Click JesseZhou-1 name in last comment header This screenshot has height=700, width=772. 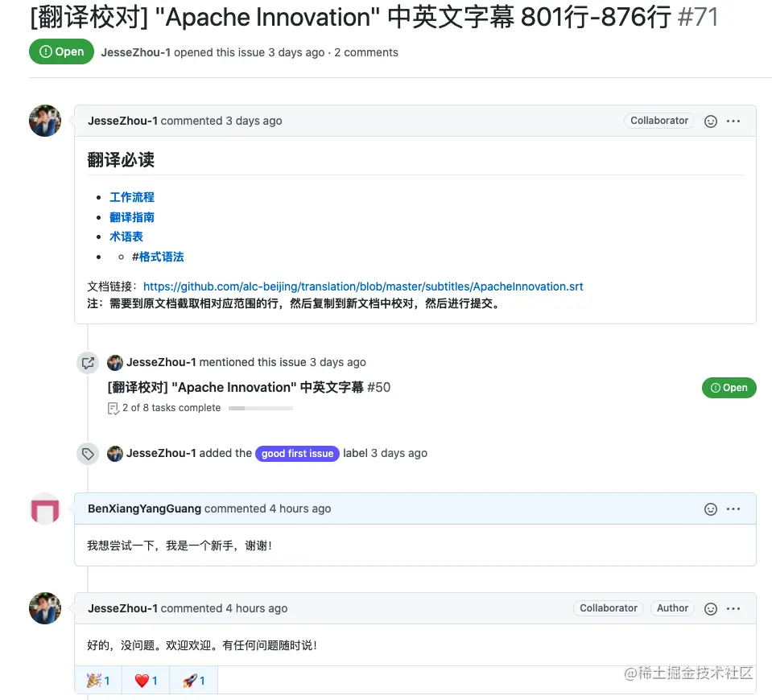(x=122, y=608)
